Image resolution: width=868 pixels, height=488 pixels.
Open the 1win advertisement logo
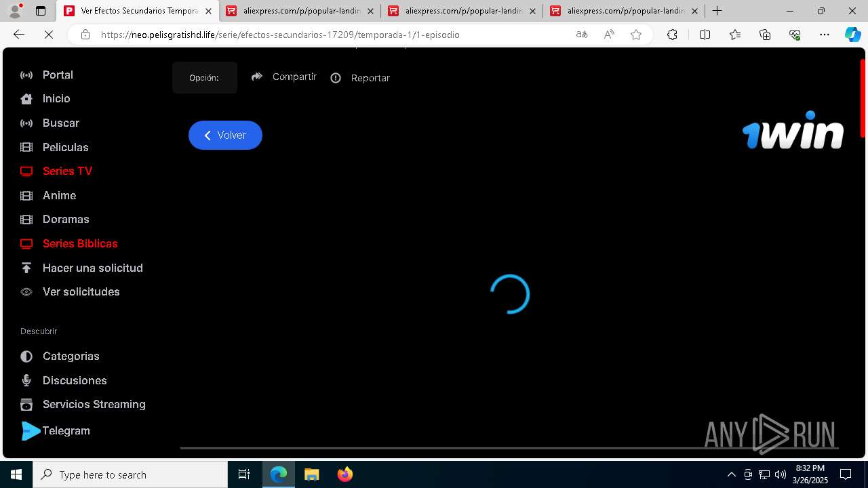[793, 130]
